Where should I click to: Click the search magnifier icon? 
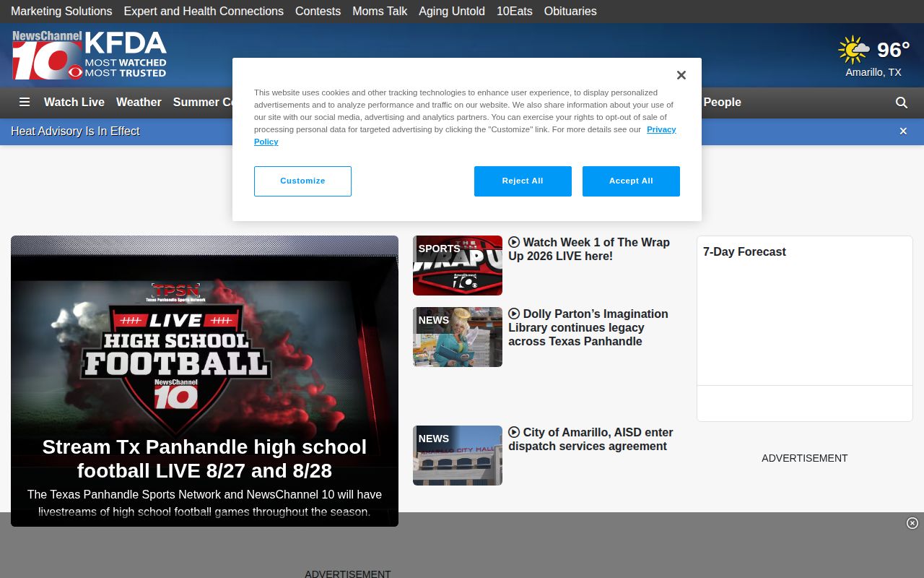[x=902, y=103]
